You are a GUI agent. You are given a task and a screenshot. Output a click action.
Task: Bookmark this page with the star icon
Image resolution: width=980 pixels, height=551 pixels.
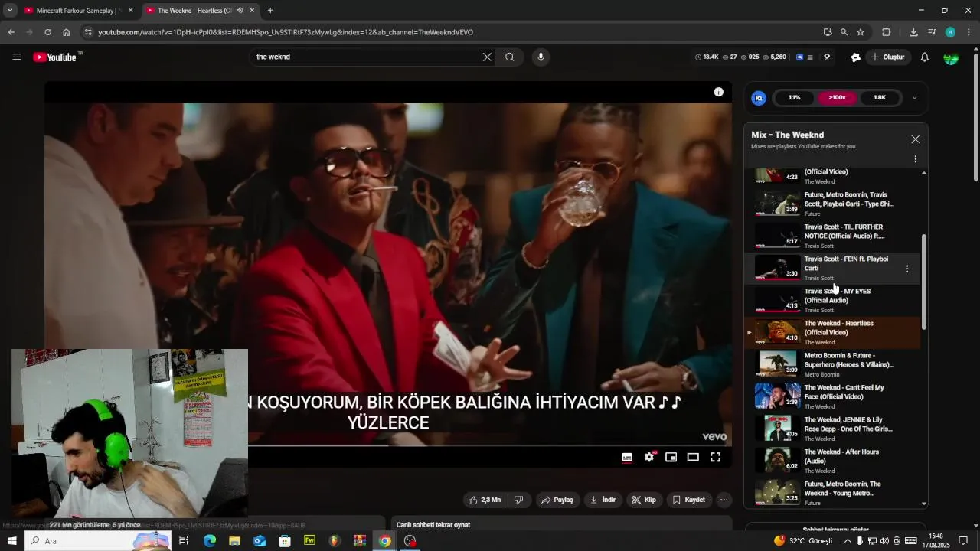861,32
